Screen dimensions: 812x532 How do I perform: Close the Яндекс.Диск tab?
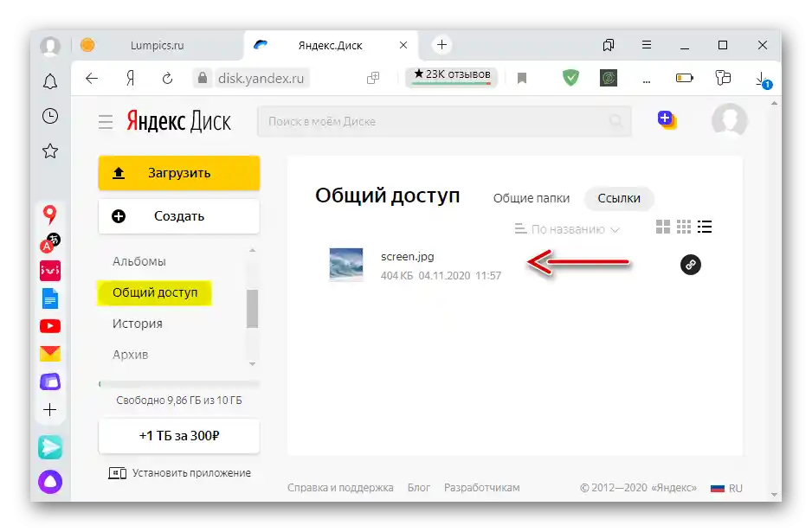(403, 46)
